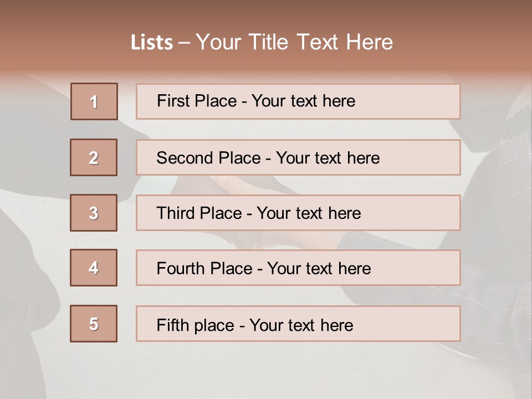Click 'Your text here' in Second Place bar
The height and width of the screenshot is (399, 532).
328,158
